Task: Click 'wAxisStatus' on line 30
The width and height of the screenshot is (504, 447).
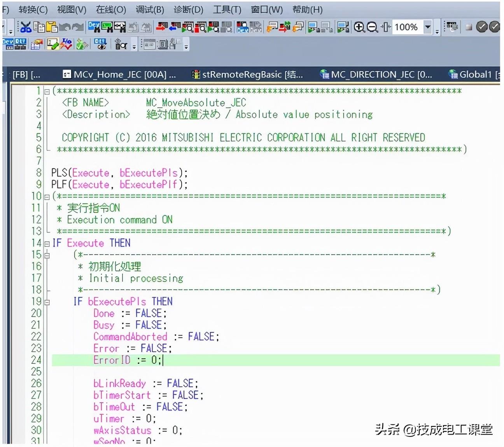Action: click(122, 430)
